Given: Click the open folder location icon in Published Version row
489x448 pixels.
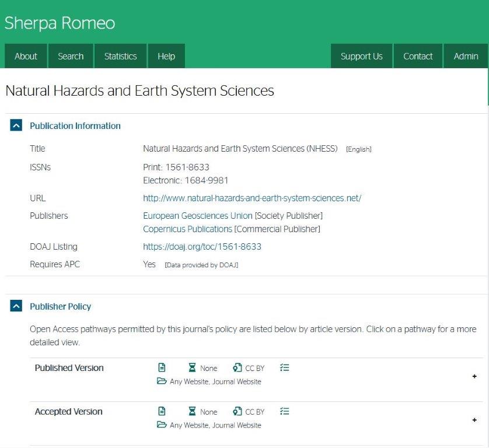Looking at the screenshot, I should [162, 381].
